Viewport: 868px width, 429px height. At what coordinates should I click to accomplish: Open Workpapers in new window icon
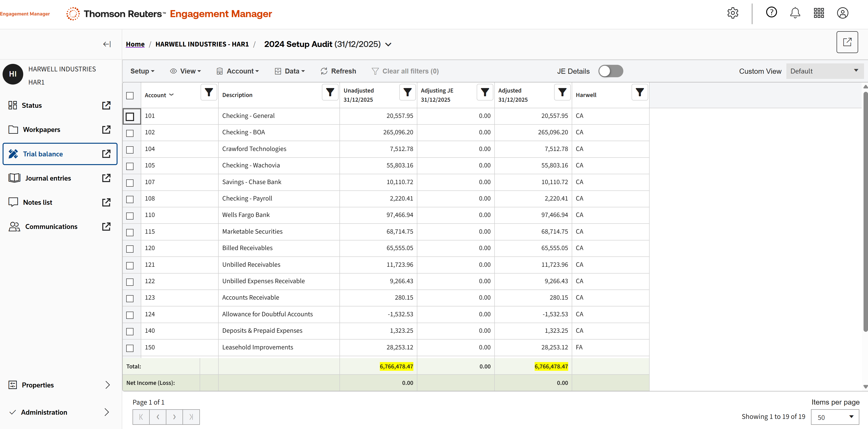point(106,130)
